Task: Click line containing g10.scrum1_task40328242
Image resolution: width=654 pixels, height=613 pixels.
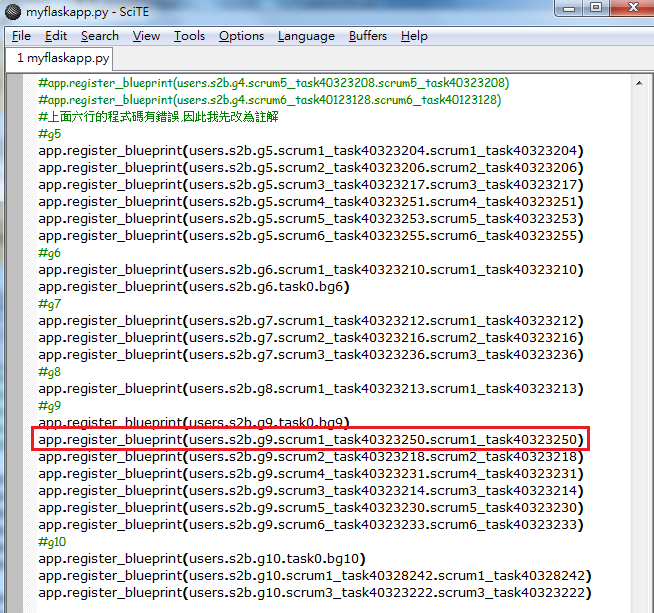Action: (x=315, y=576)
